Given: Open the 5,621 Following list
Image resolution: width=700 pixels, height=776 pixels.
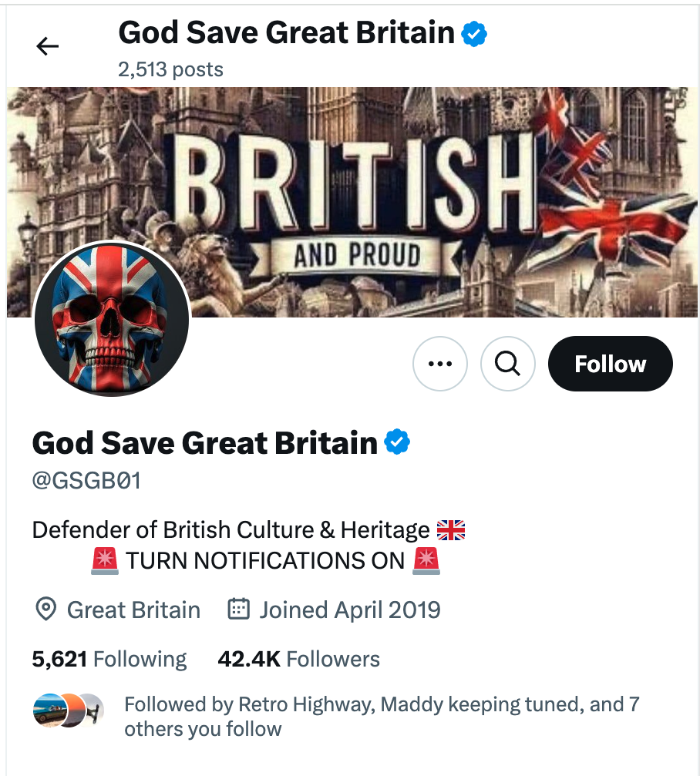Looking at the screenshot, I should click(109, 660).
